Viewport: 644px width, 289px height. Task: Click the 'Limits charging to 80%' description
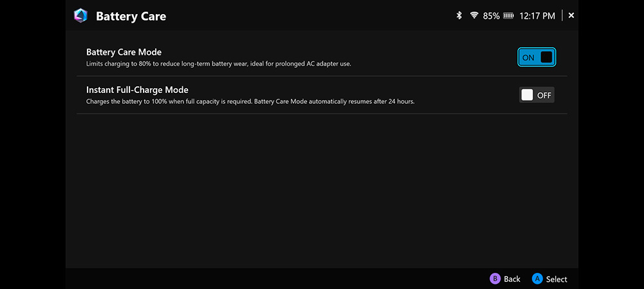tap(219, 64)
